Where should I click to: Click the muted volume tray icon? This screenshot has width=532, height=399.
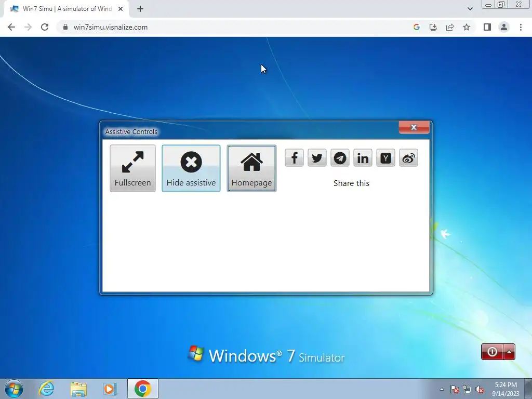point(480,390)
